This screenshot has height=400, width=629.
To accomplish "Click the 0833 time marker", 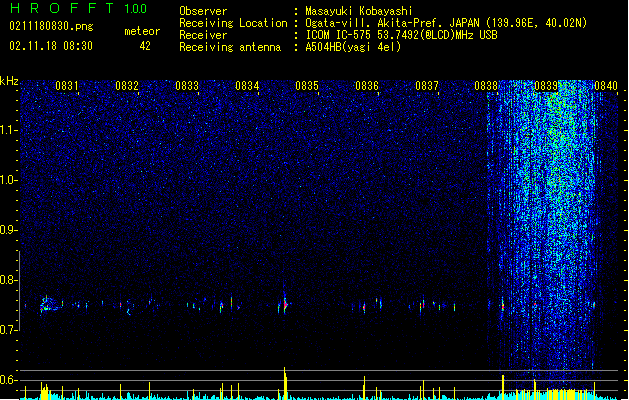I will [x=187, y=86].
